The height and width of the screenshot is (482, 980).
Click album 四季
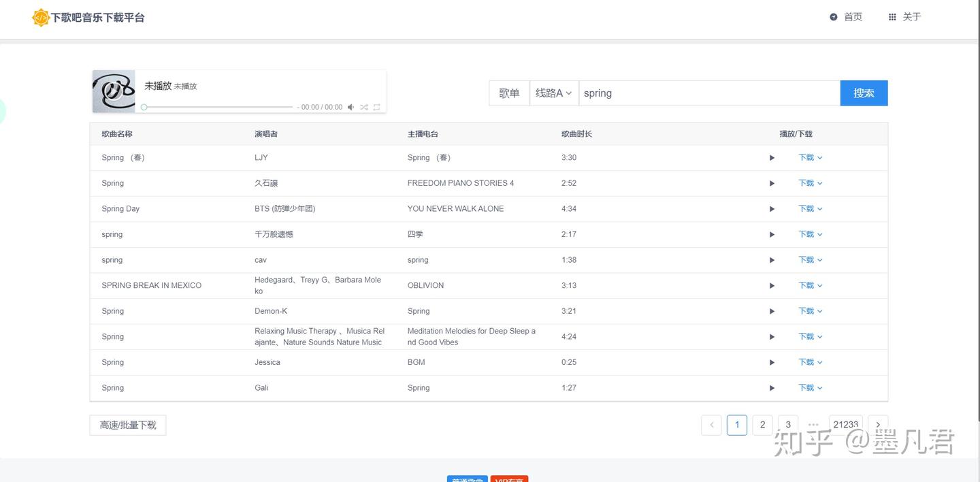(415, 234)
